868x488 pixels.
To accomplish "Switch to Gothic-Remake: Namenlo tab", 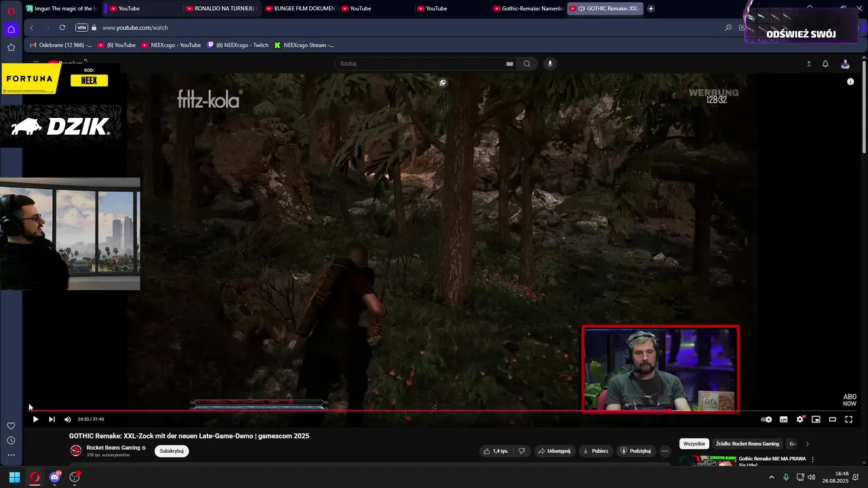I will (x=528, y=9).
